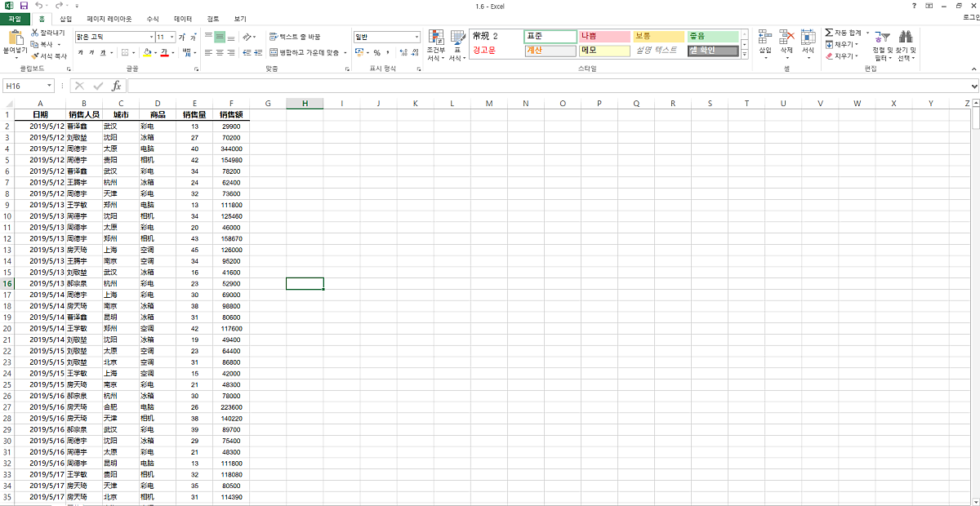Align text left in cell

pyautogui.click(x=208, y=52)
